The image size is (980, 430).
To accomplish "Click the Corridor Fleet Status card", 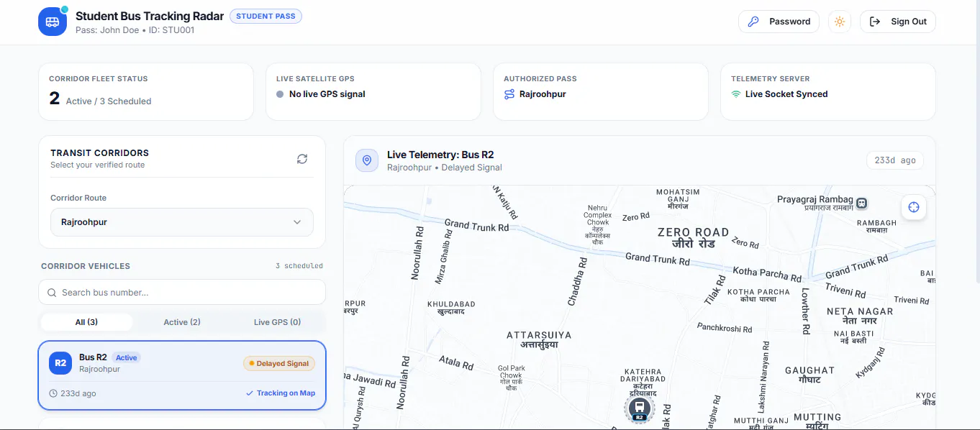I will pyautogui.click(x=146, y=91).
